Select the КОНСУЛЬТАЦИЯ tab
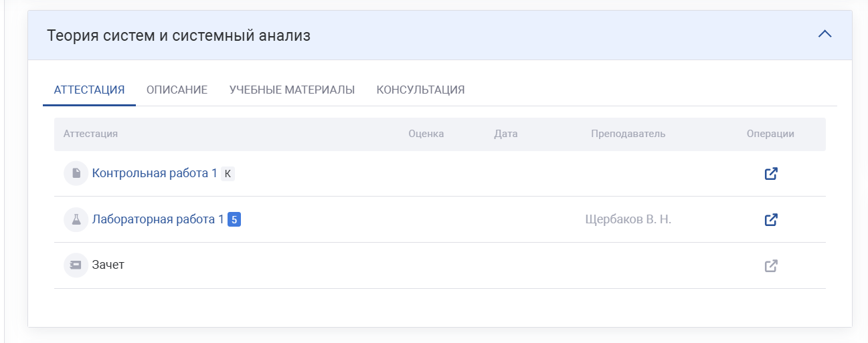The image size is (868, 343). [420, 90]
